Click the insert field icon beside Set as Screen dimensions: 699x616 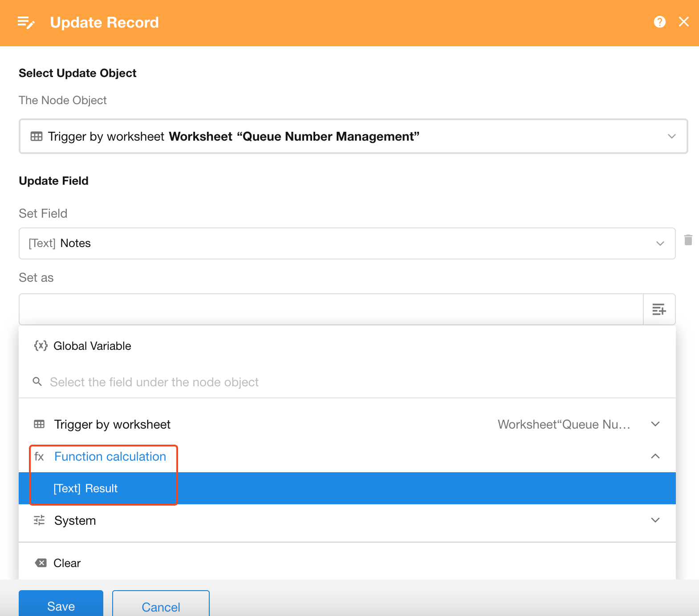tap(659, 309)
